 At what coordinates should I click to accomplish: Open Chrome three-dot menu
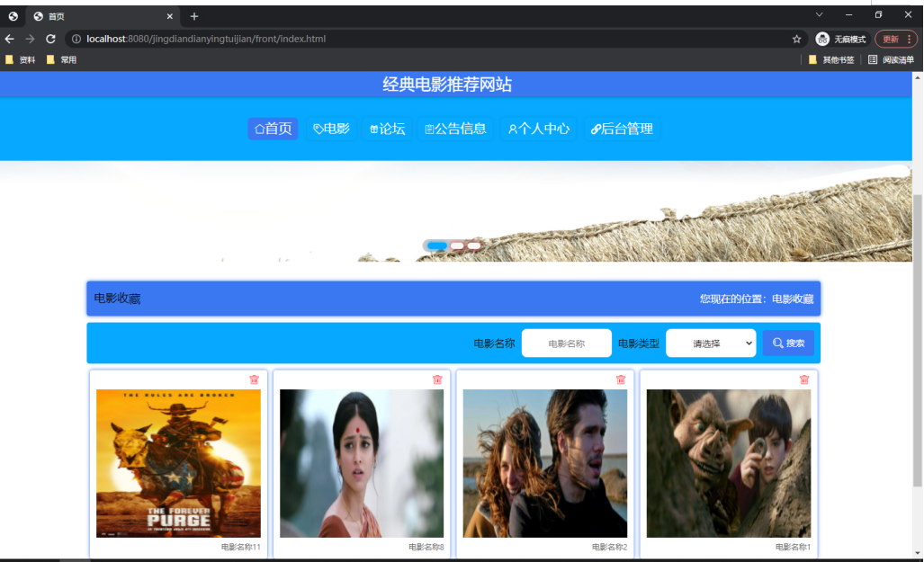(x=910, y=39)
